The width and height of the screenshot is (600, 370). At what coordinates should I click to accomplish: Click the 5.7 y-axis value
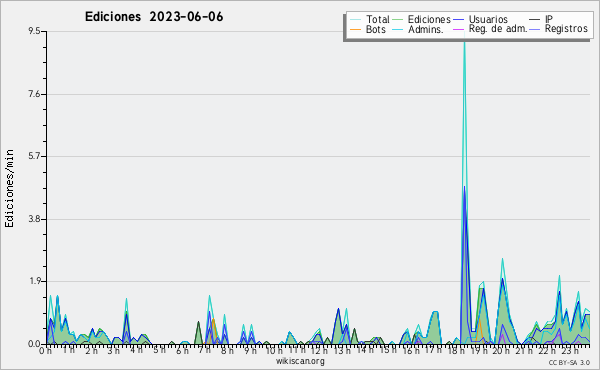click(x=34, y=156)
